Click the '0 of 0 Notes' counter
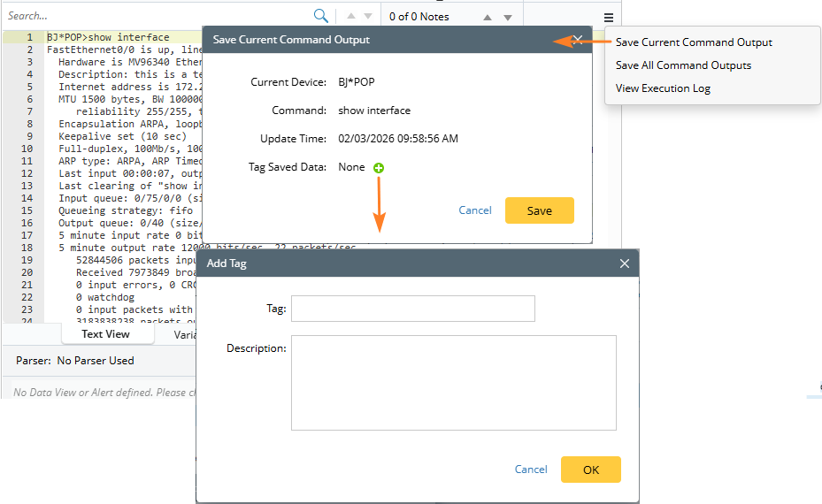 click(x=419, y=17)
